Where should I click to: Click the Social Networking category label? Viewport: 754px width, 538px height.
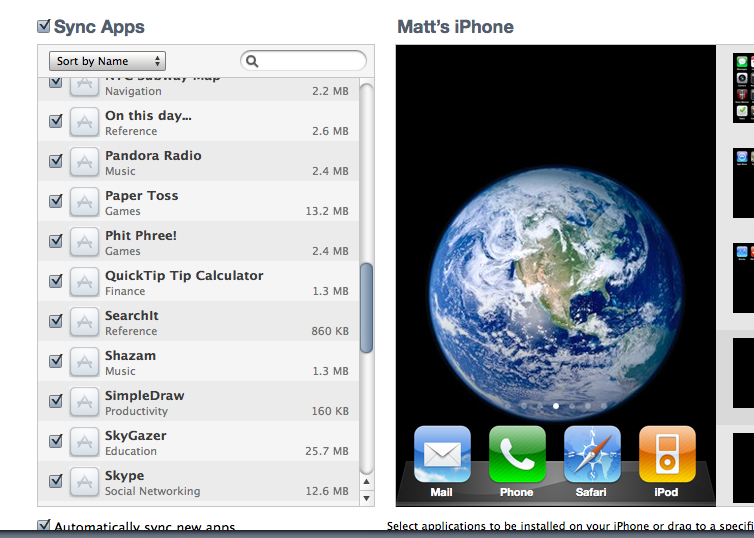[152, 491]
